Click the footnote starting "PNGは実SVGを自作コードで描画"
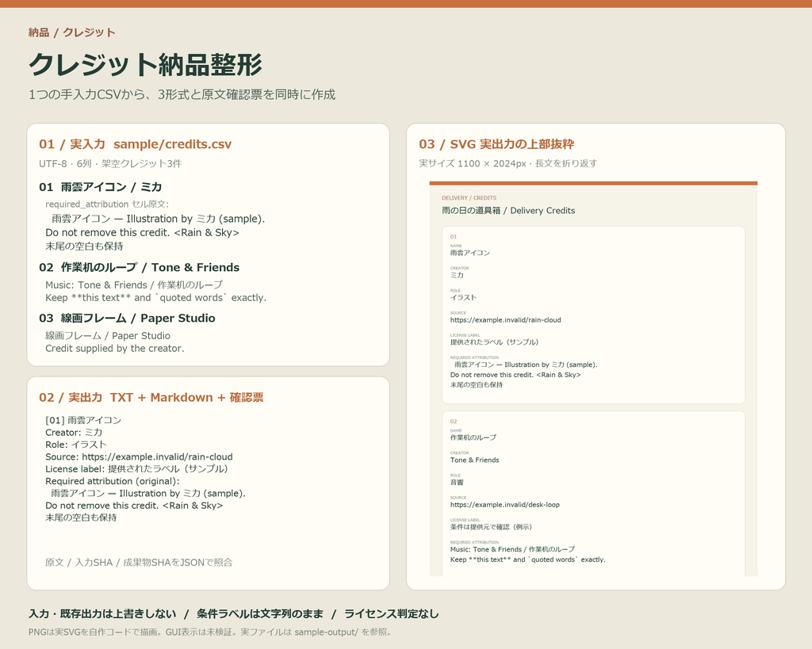 tap(211, 632)
